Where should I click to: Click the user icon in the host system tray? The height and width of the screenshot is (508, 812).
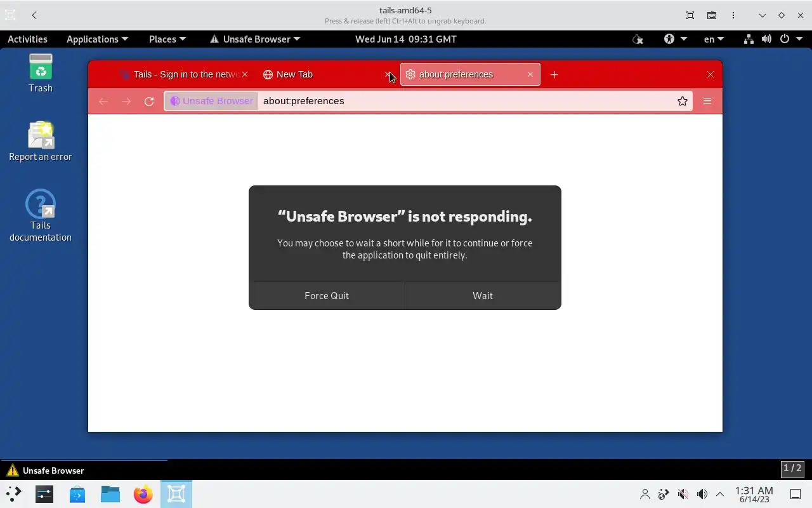click(645, 494)
